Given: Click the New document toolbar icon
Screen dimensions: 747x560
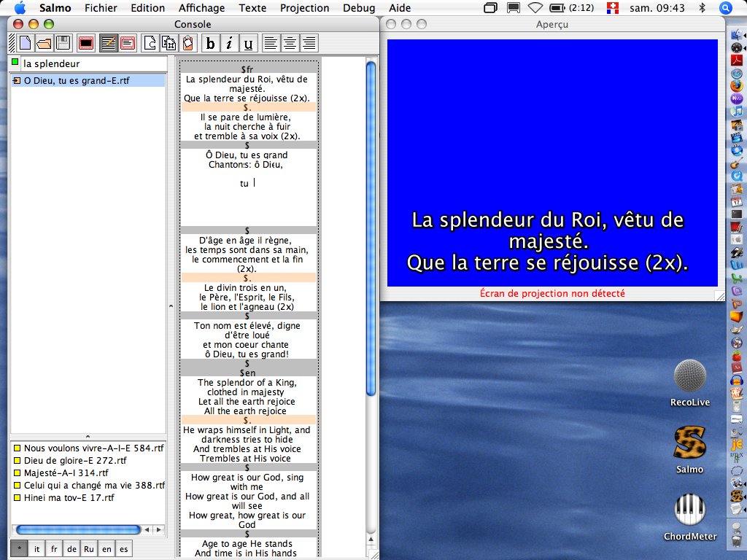Looking at the screenshot, I should tap(26, 43).
